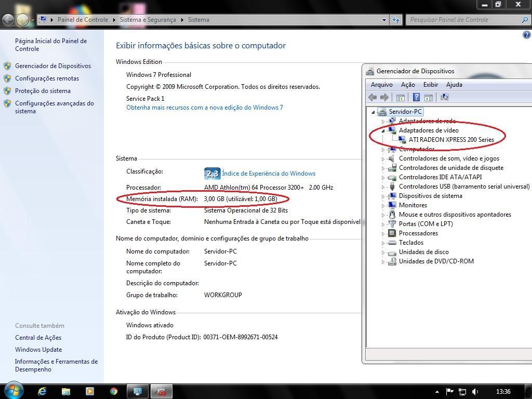The height and width of the screenshot is (399, 532).
Task: Select Teclados tree item
Action: click(411, 243)
